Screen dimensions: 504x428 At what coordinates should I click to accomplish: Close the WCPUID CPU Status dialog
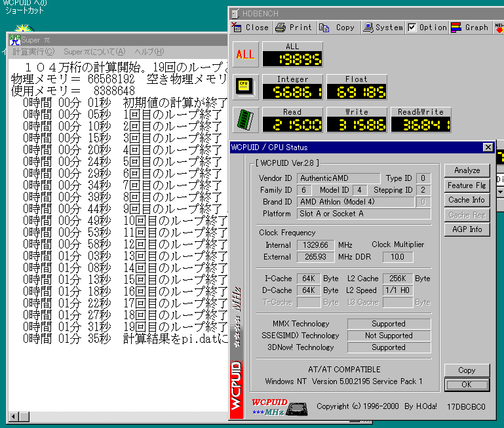(488, 147)
